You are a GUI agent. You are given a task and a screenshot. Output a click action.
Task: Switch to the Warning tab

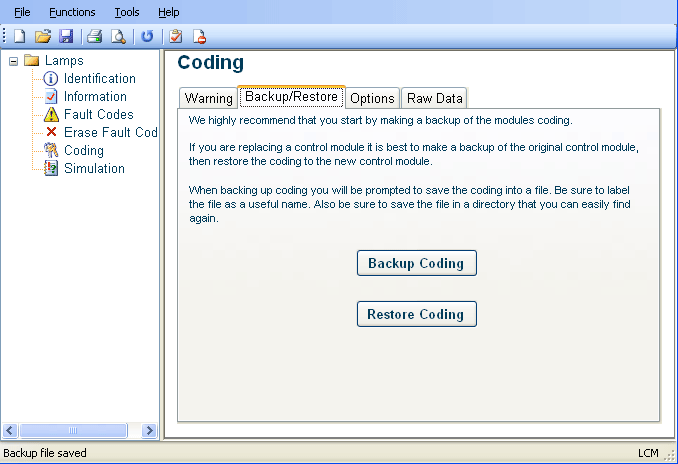208,98
